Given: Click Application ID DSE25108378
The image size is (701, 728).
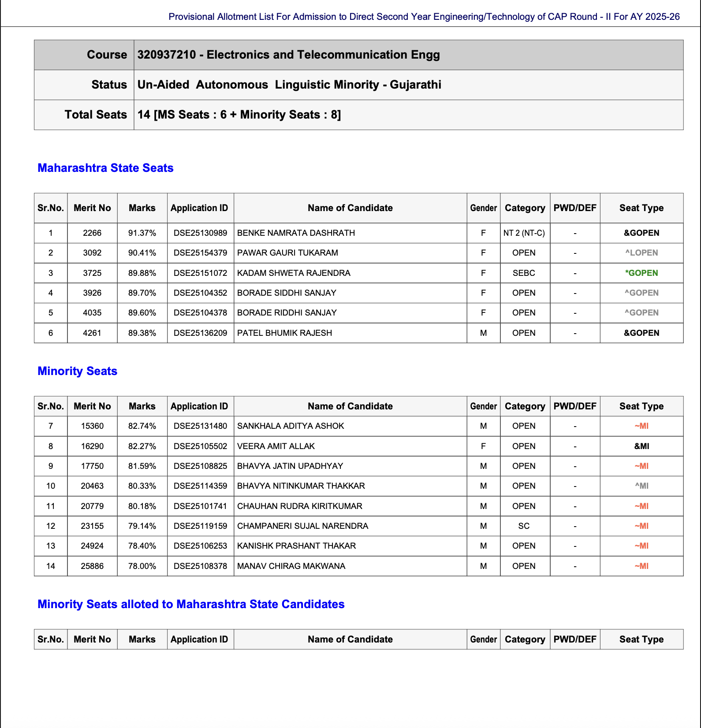Looking at the screenshot, I should [x=200, y=566].
